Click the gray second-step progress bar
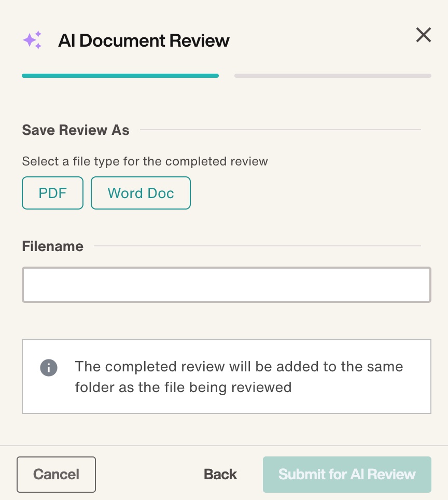 pyautogui.click(x=332, y=76)
